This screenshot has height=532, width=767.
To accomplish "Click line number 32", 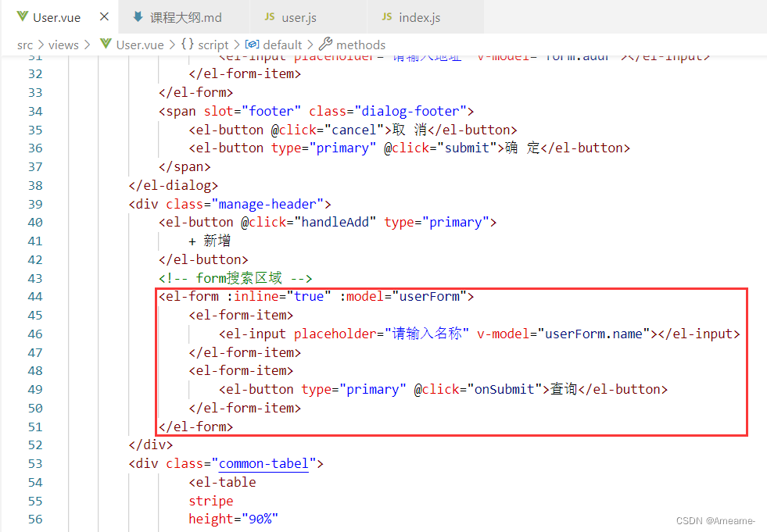I will pyautogui.click(x=35, y=74).
